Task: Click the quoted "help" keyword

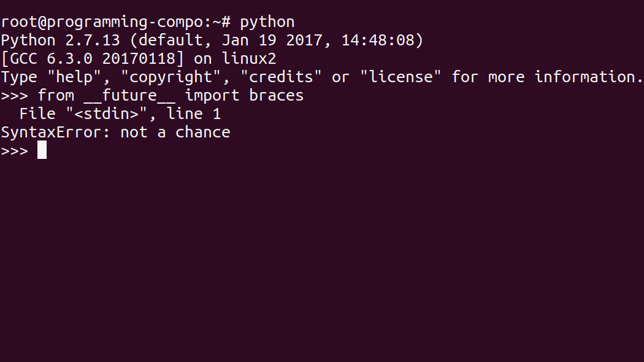Action: [x=74, y=77]
